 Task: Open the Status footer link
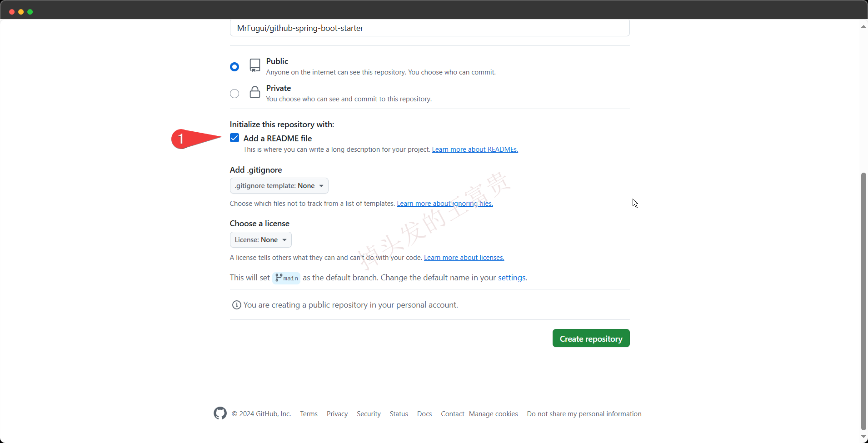click(x=399, y=414)
